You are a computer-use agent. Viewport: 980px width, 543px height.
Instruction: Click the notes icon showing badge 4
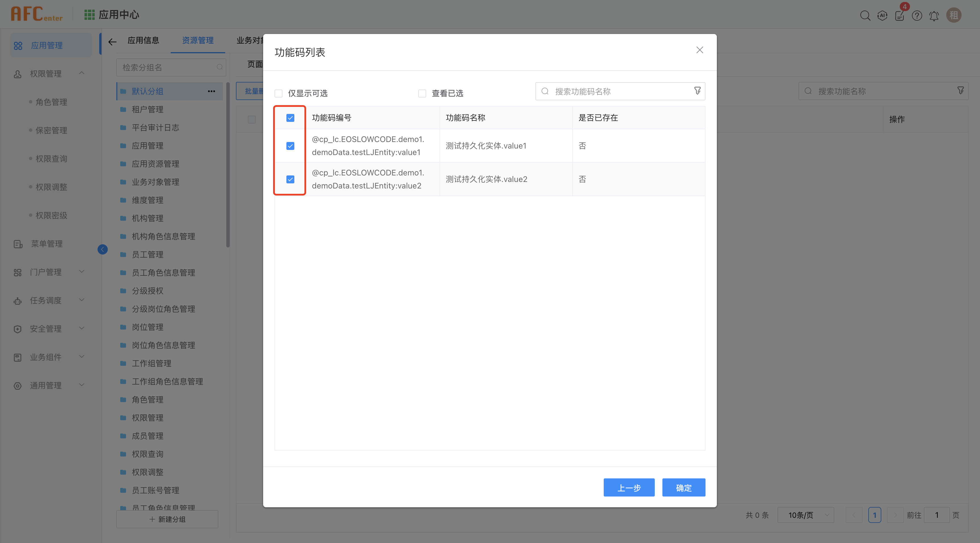point(899,16)
